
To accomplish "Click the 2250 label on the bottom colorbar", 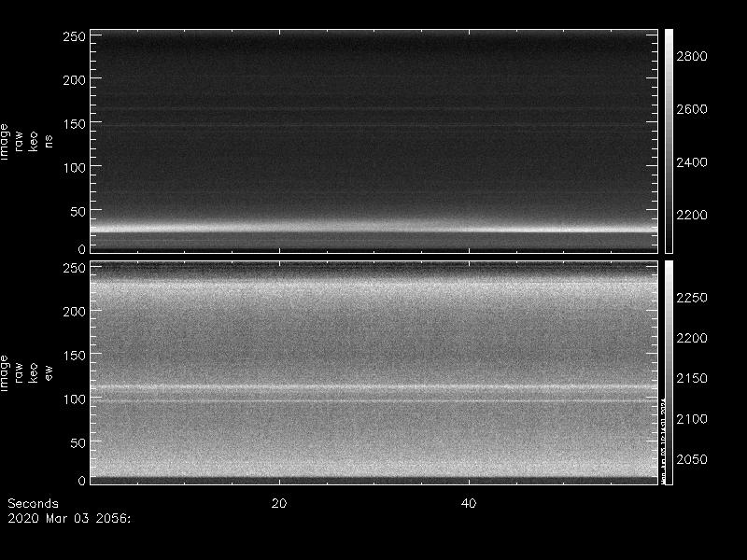I will tap(692, 298).
